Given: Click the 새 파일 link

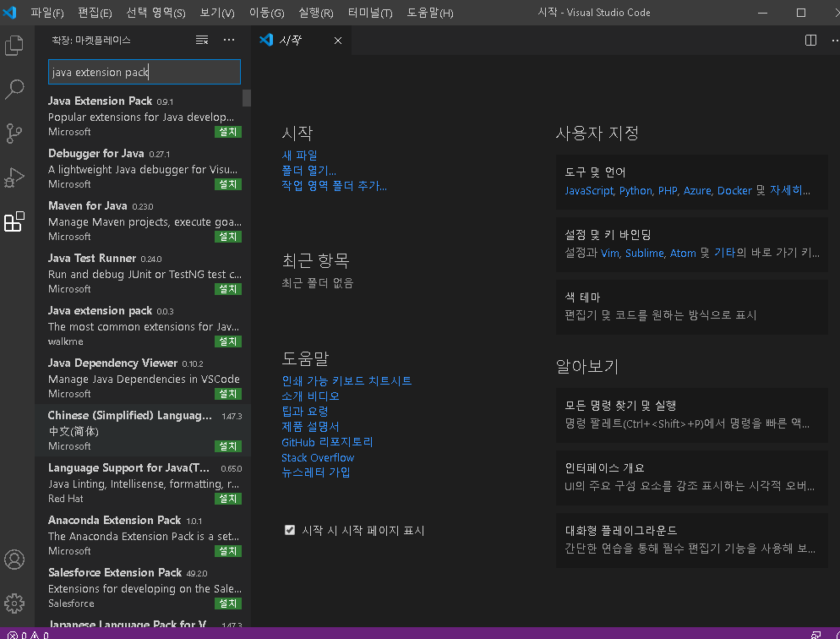Looking at the screenshot, I should 299,156.
